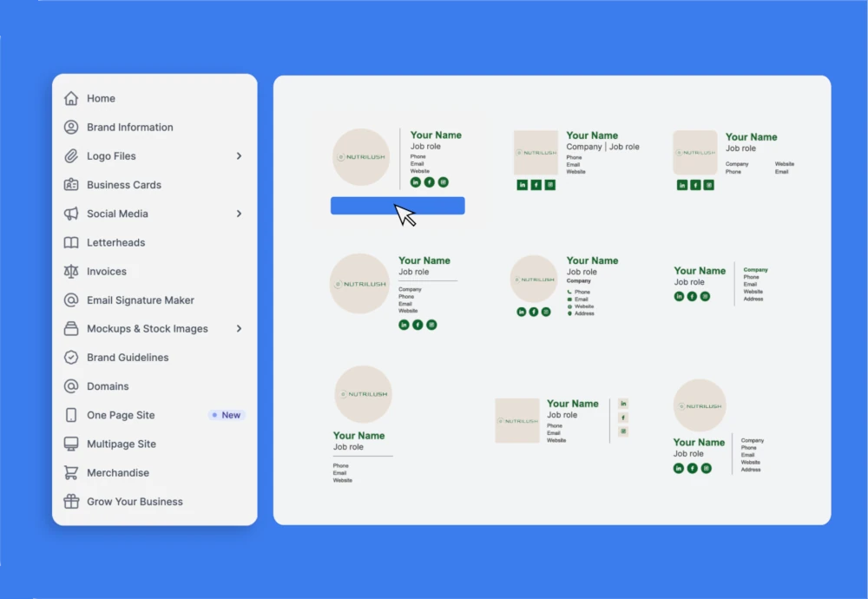Choose the logo-free signature template with Company heading
The height and width of the screenshot is (599, 868).
[x=720, y=284]
